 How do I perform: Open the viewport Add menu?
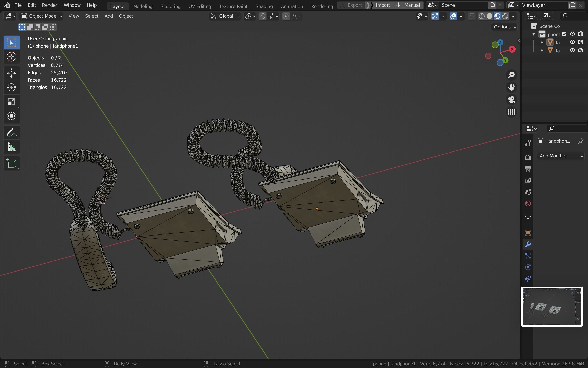coord(109,16)
